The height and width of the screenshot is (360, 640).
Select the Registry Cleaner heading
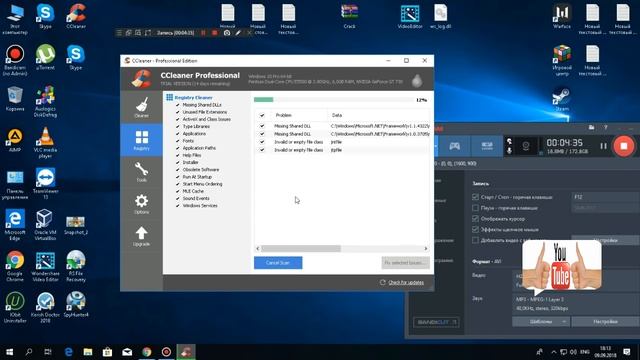point(193,98)
